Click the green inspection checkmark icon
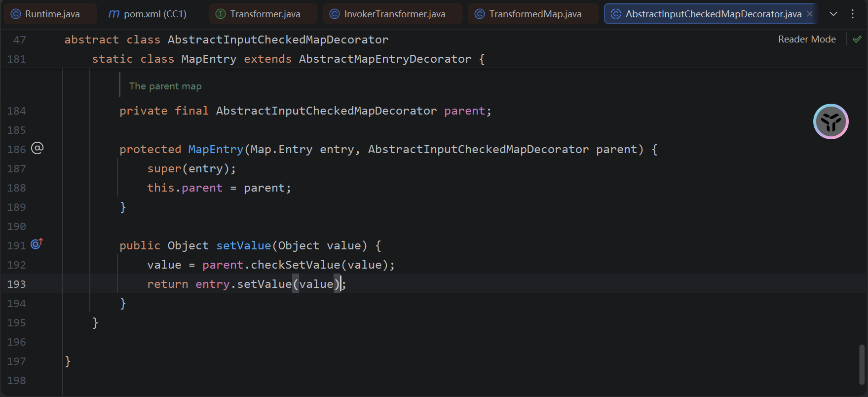Viewport: 868px width, 397px height. [857, 39]
